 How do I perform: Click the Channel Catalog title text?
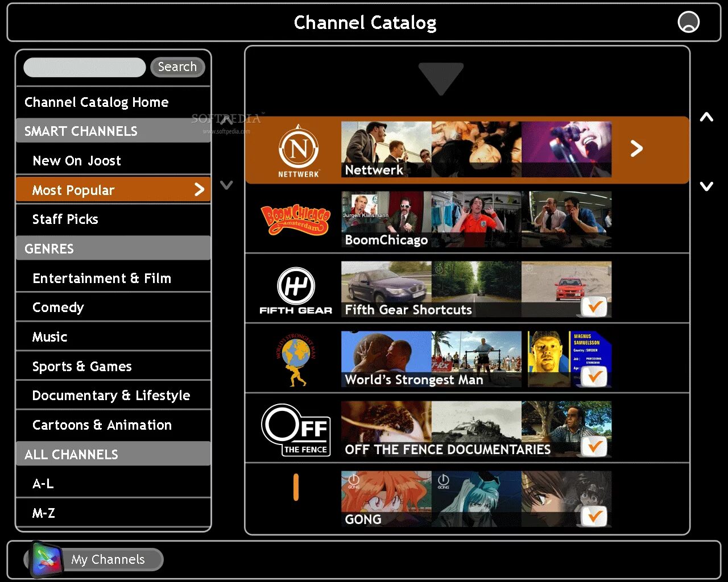365,23
